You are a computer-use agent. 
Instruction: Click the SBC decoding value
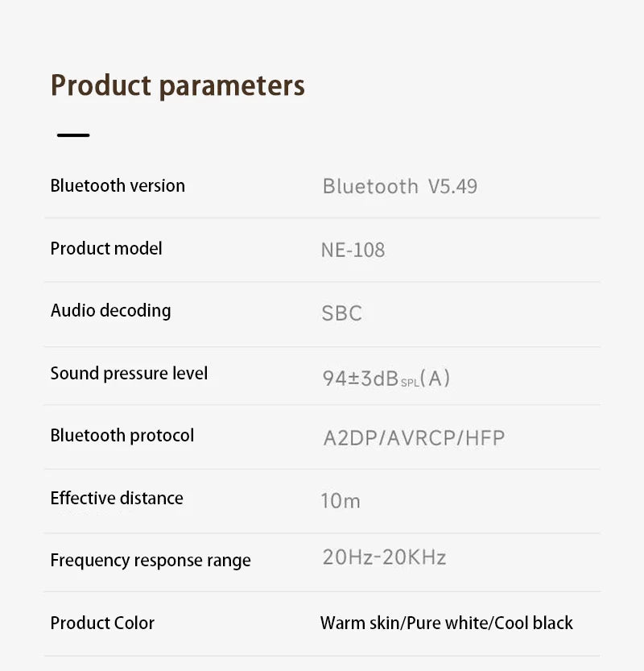(341, 313)
